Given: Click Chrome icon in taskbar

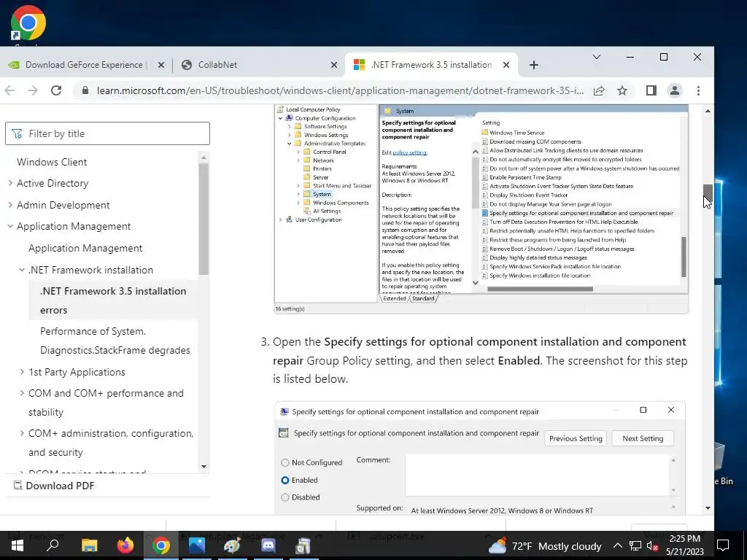Looking at the screenshot, I should click(x=161, y=545).
